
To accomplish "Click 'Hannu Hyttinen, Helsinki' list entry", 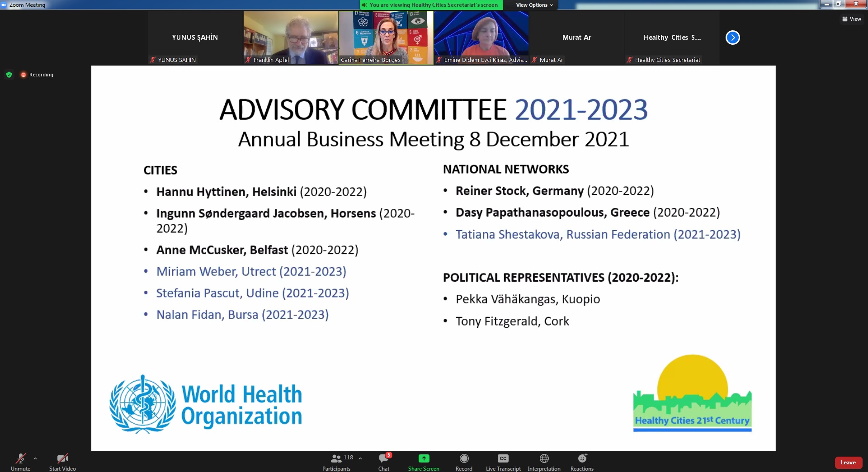I will point(261,192).
